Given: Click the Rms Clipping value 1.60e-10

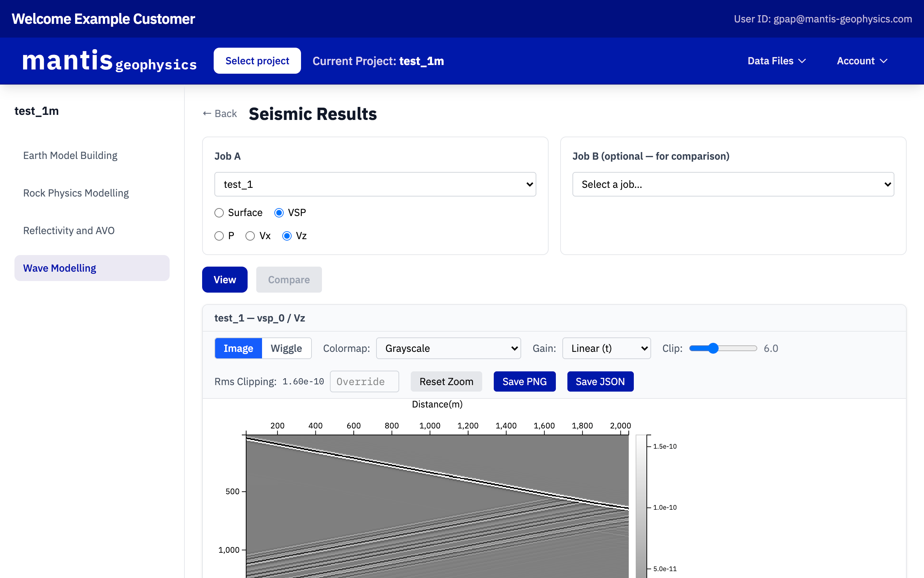Looking at the screenshot, I should (x=303, y=381).
